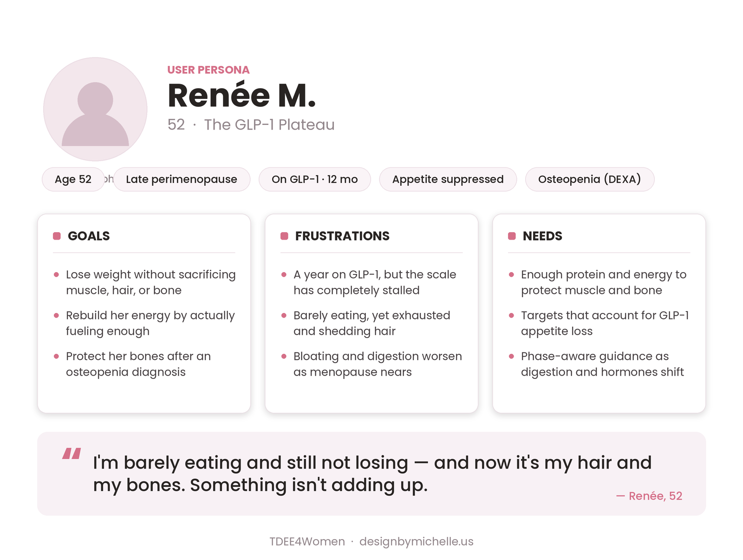
Task: Open the designbymichelle.us footer link
Action: pyautogui.click(x=417, y=541)
